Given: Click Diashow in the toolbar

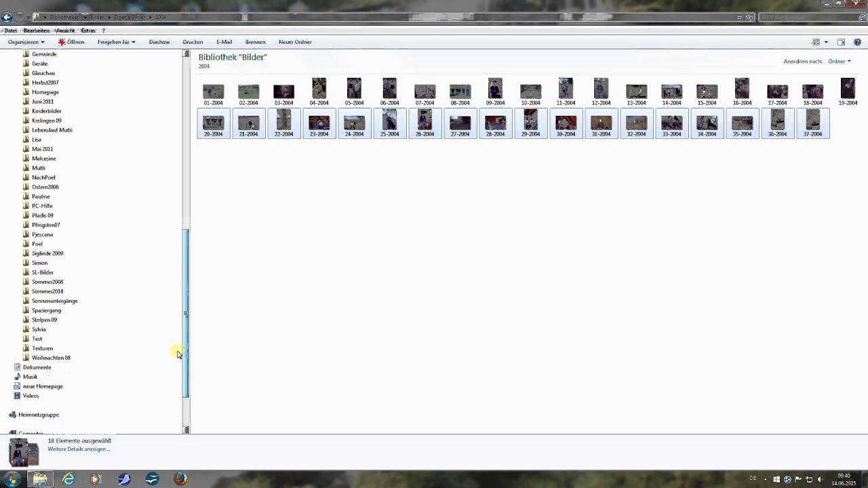Looking at the screenshot, I should pos(159,42).
